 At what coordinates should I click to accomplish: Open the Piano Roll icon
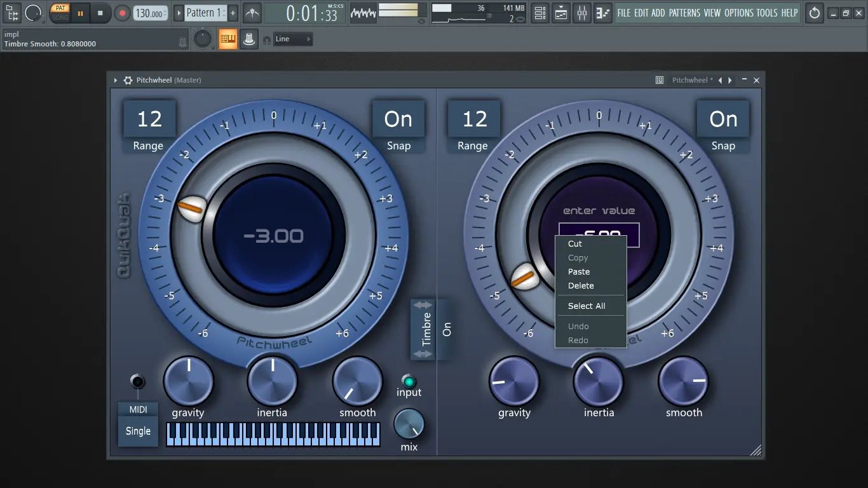[x=603, y=13]
